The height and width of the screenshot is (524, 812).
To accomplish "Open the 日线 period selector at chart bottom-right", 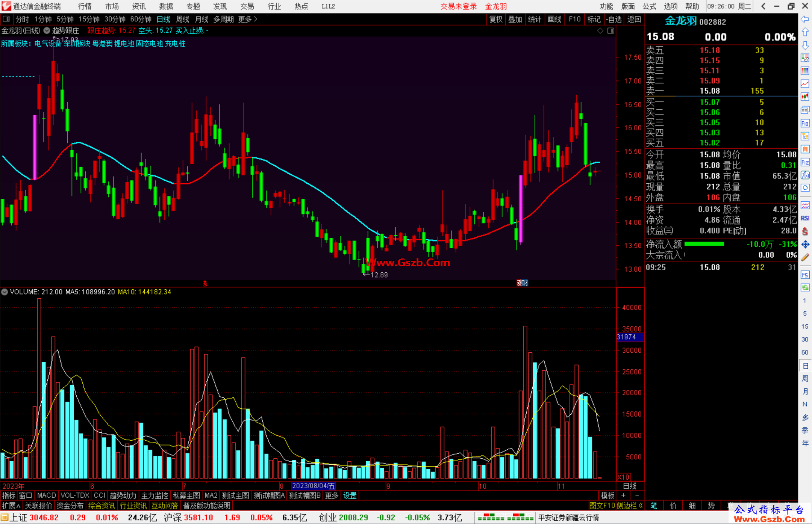I will 630,486.
